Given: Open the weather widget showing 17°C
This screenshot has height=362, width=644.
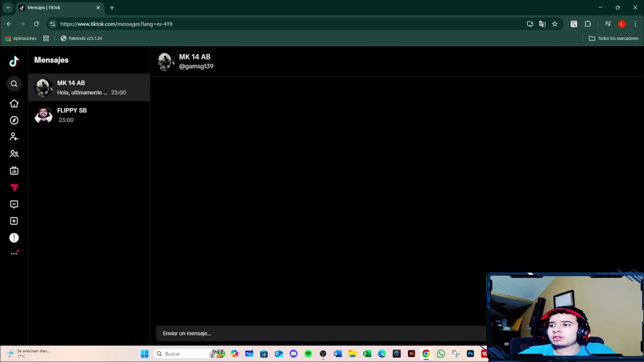Looking at the screenshot, I should click(x=29, y=353).
